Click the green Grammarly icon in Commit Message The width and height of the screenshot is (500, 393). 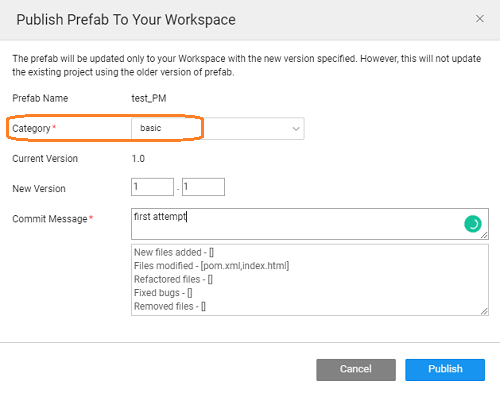473,224
